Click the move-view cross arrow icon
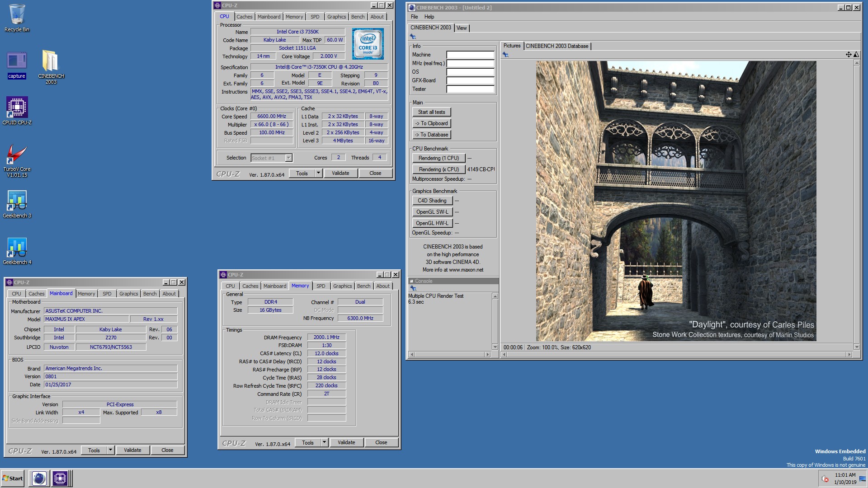This screenshot has height=488, width=868. [x=849, y=55]
